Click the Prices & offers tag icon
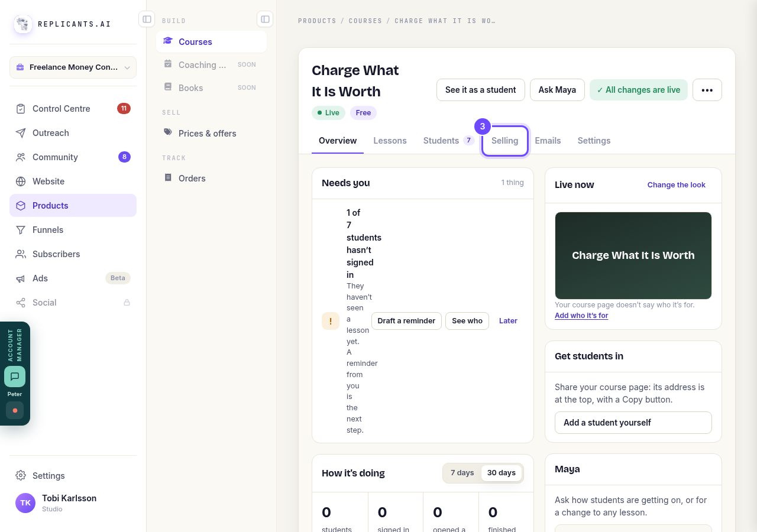This screenshot has height=532, width=757. click(x=168, y=133)
